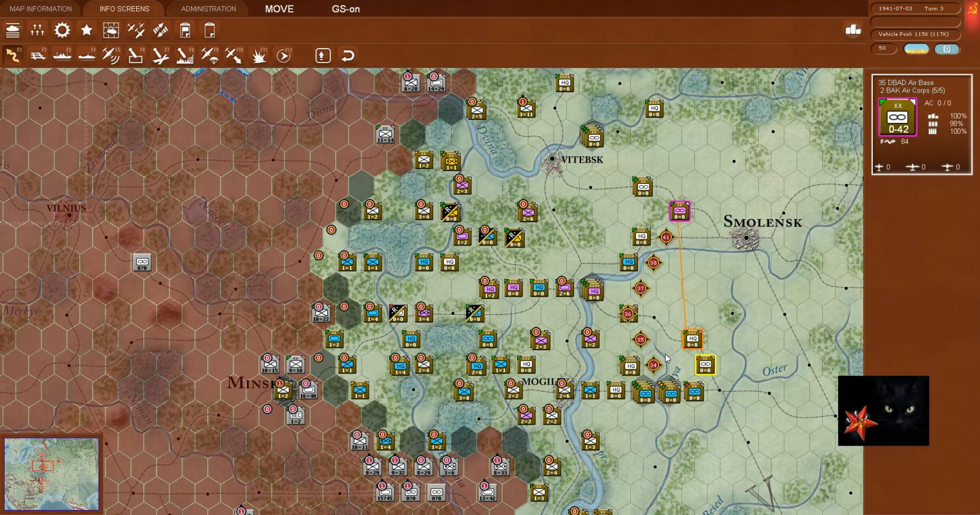Open the production gear icon
Screen dimensions: 980x515
(x=62, y=31)
